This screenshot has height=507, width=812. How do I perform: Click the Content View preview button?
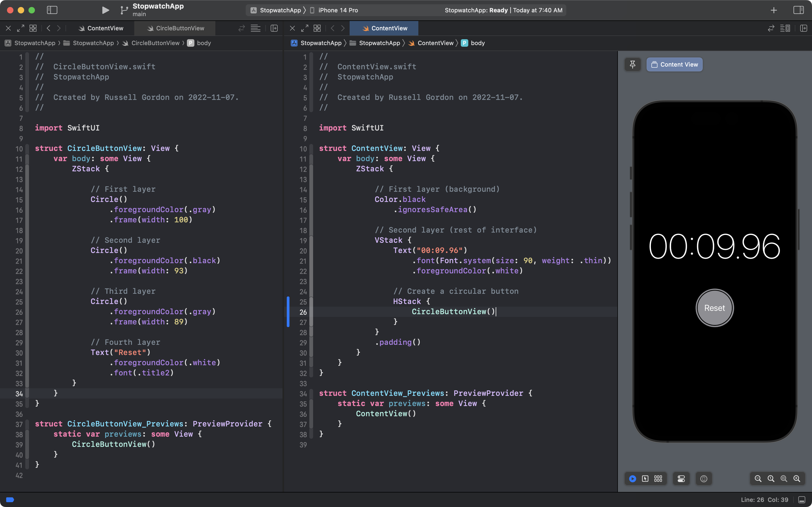pyautogui.click(x=674, y=64)
